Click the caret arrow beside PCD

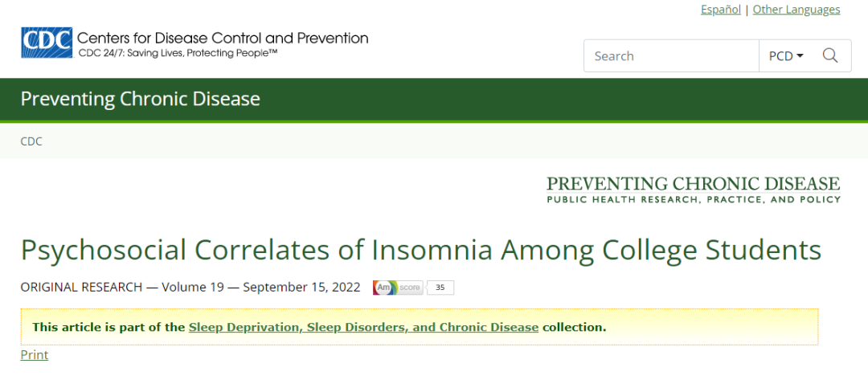click(x=800, y=56)
